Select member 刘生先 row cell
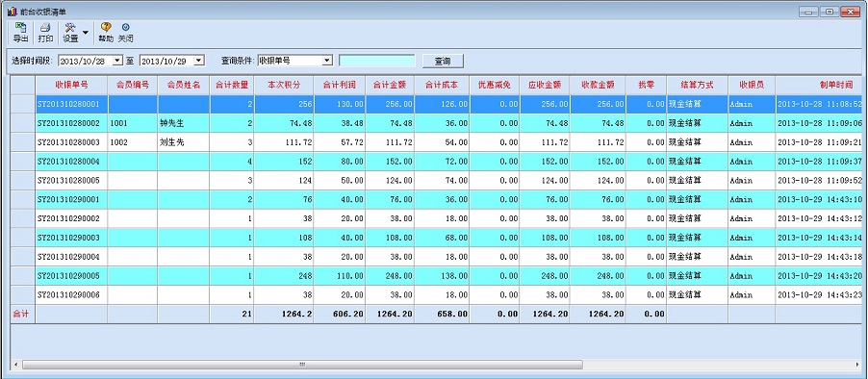The height and width of the screenshot is (379, 868). click(x=183, y=142)
